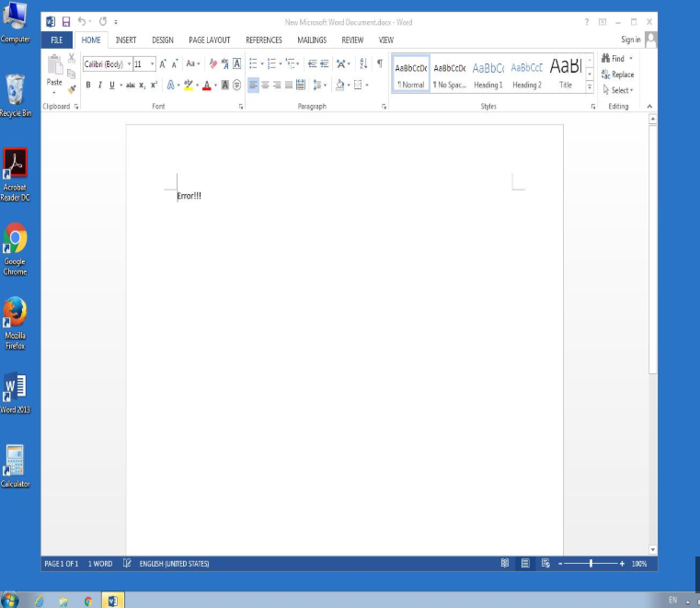Increase font size with the grow icon
Image resolution: width=700 pixels, height=608 pixels.
pos(163,63)
